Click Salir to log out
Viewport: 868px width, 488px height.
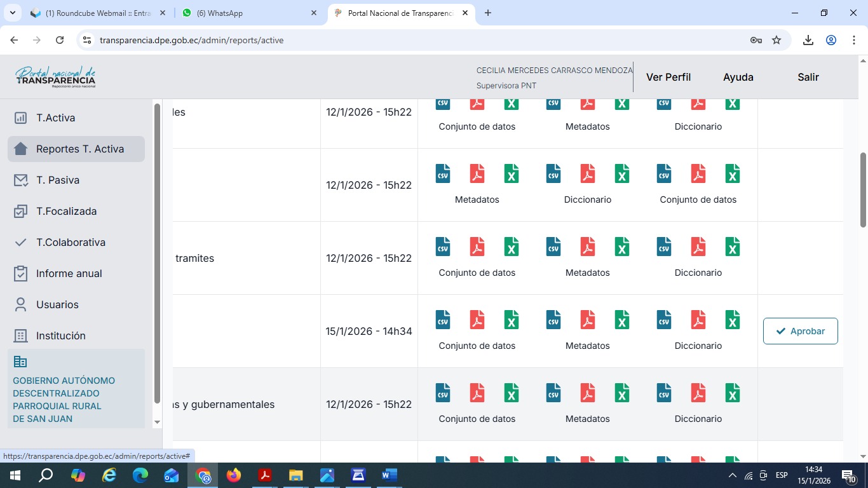tap(808, 77)
